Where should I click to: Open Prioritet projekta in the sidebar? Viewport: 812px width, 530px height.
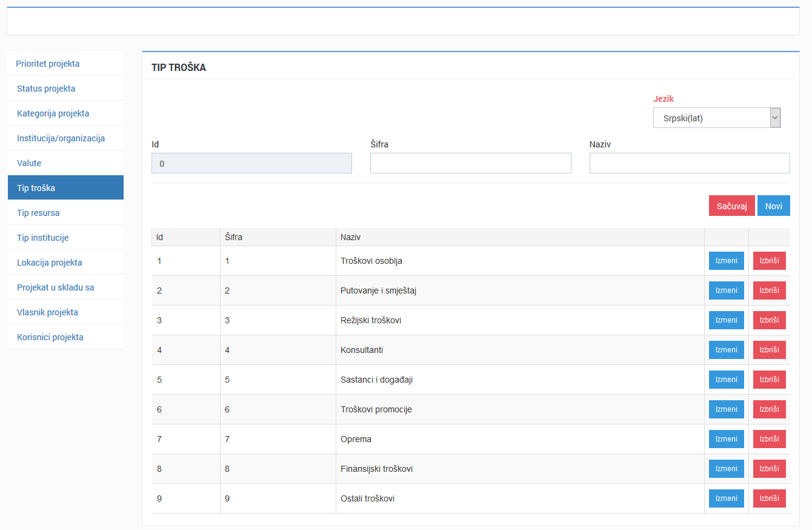click(48, 64)
